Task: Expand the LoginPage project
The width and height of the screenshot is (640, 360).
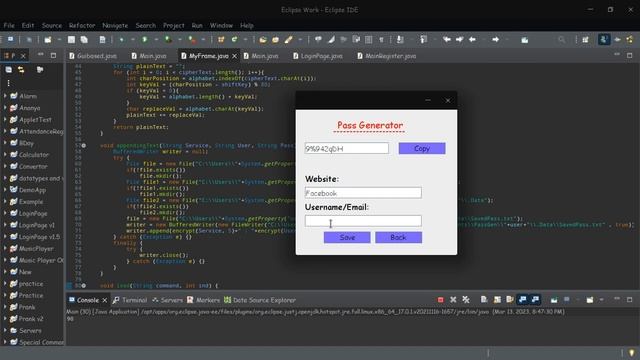Action: [5, 213]
